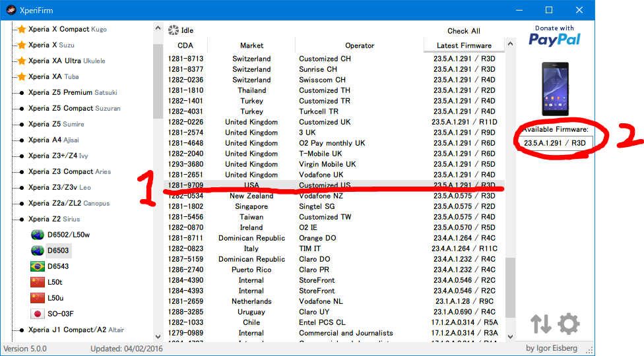Click the China flag icon next to L50t
This screenshot has height=356, width=644.
tap(38, 282)
